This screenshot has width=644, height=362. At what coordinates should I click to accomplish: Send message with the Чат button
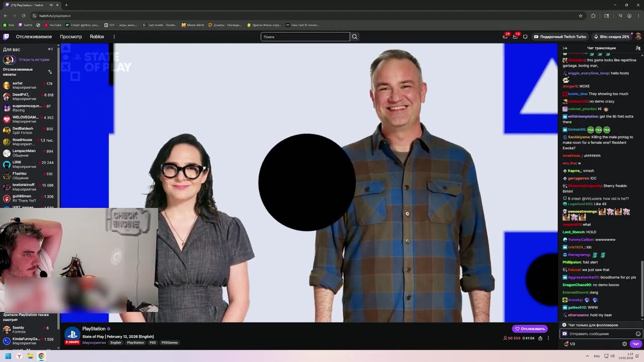point(635,344)
